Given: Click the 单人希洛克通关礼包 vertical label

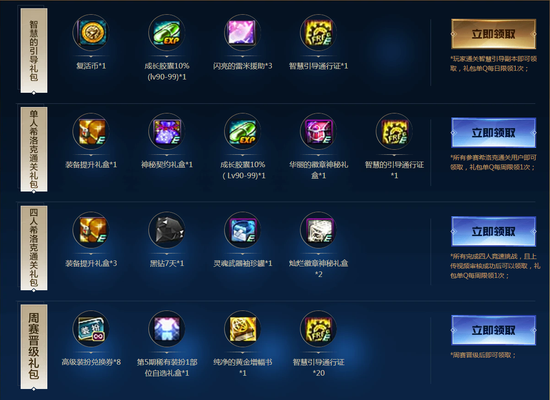Looking at the screenshot, I should tap(34, 149).
